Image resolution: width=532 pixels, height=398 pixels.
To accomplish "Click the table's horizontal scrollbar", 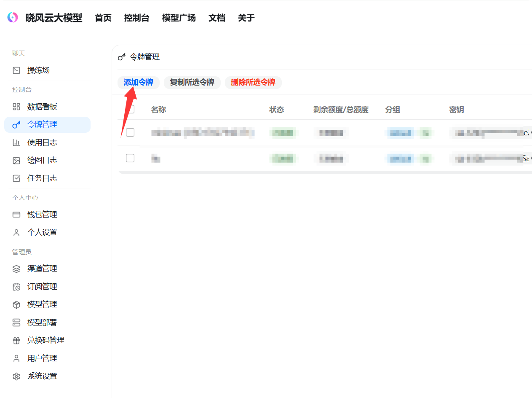I will point(325,172).
